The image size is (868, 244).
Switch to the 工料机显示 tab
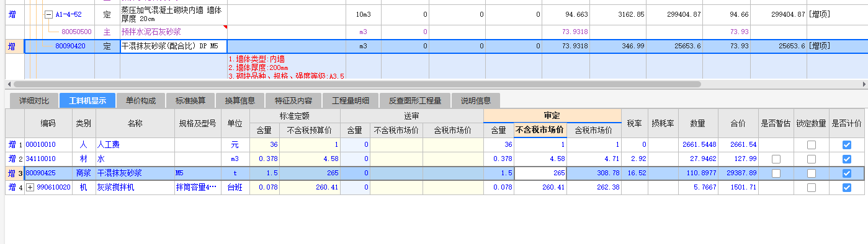coord(87,100)
